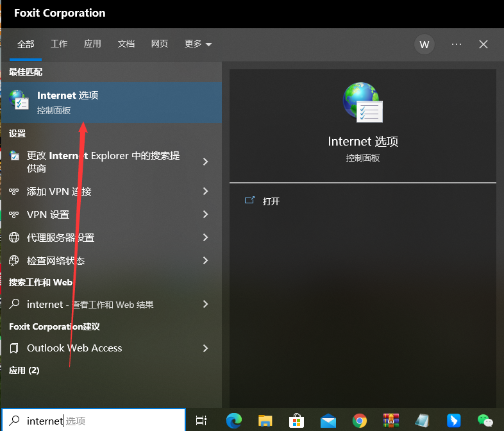Switch to the 全部 tab

click(x=26, y=44)
